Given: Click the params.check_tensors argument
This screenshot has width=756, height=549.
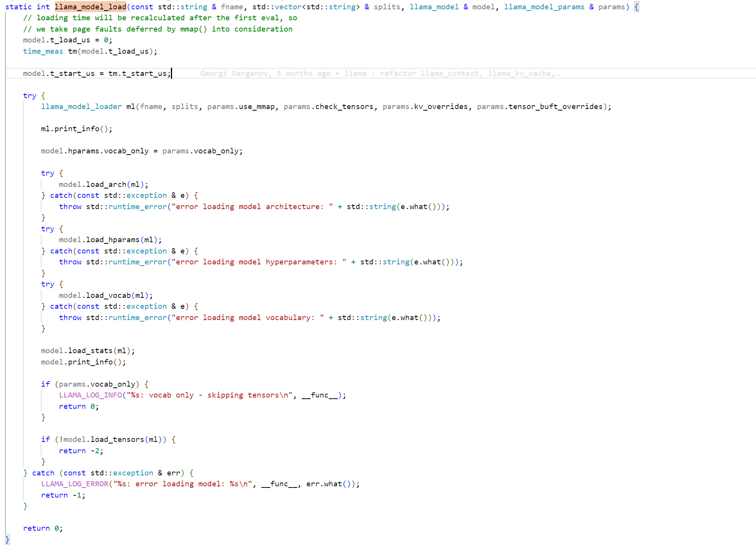Looking at the screenshot, I should pyautogui.click(x=329, y=107).
